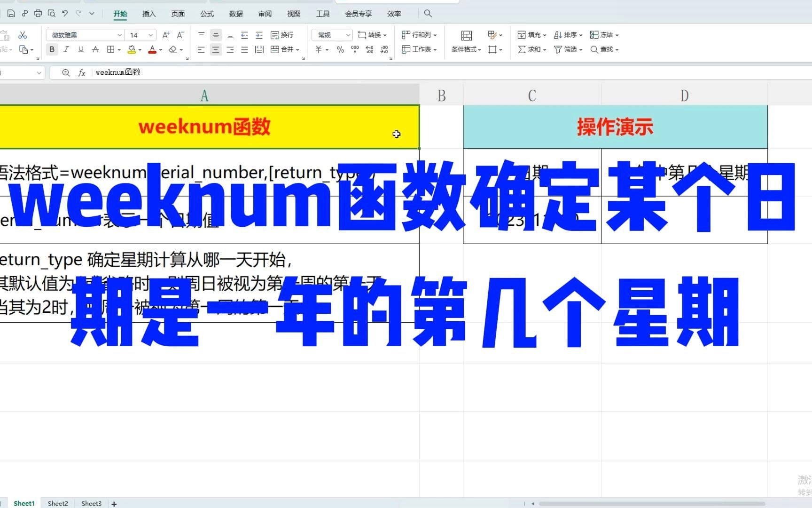
Task: Click the Increase Font Size icon
Action: (166, 35)
